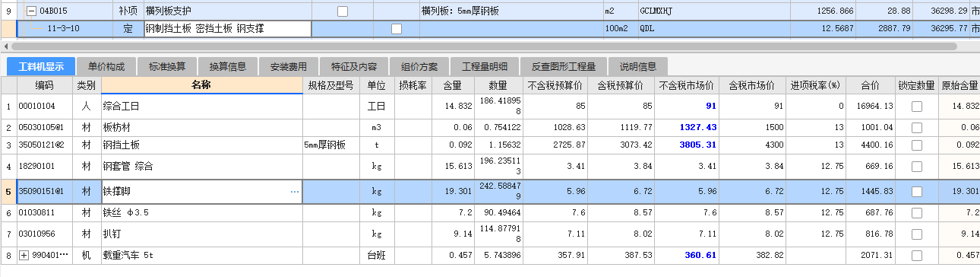Select code cell 03010956

44,234
